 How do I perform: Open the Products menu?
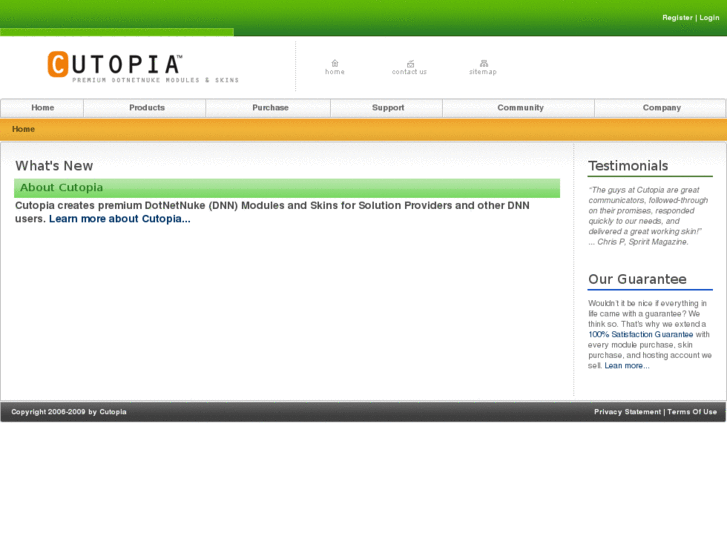coord(147,108)
